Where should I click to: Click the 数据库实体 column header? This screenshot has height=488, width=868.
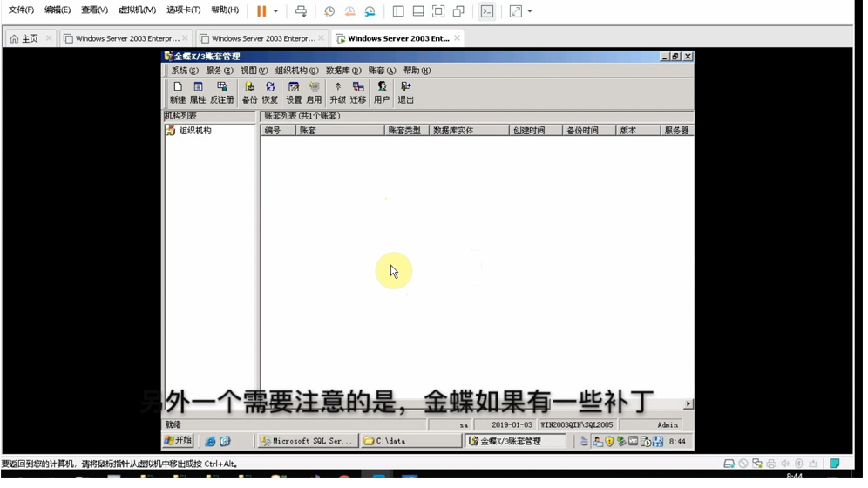[469, 131]
